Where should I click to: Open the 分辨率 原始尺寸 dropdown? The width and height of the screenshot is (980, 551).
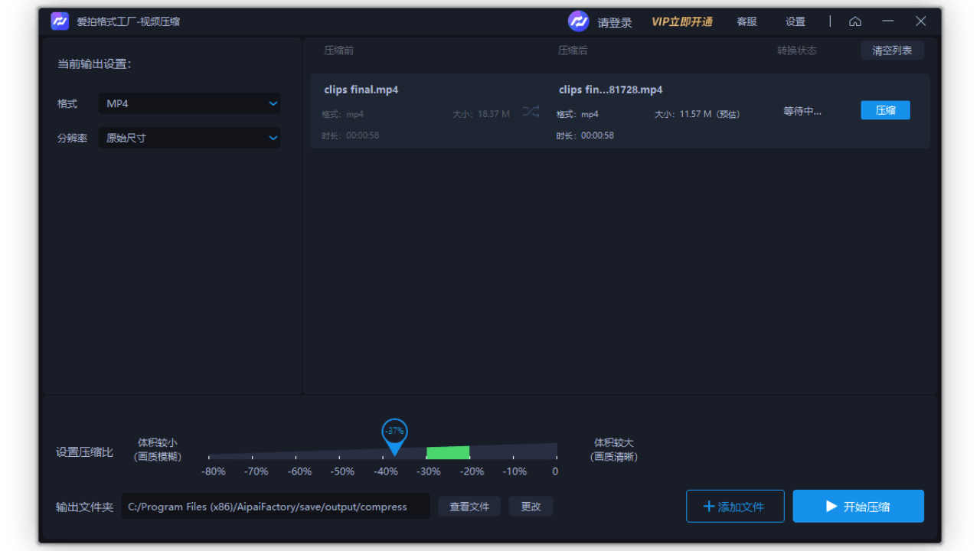pos(189,138)
